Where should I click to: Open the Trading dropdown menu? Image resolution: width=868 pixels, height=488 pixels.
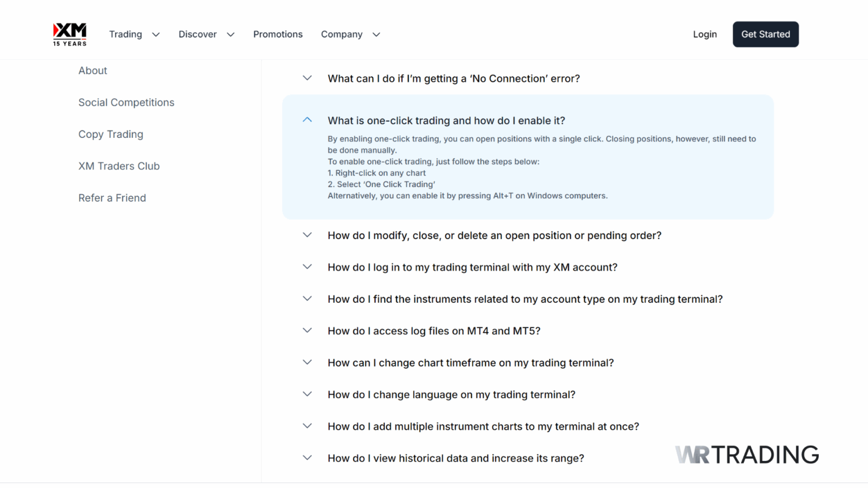134,34
